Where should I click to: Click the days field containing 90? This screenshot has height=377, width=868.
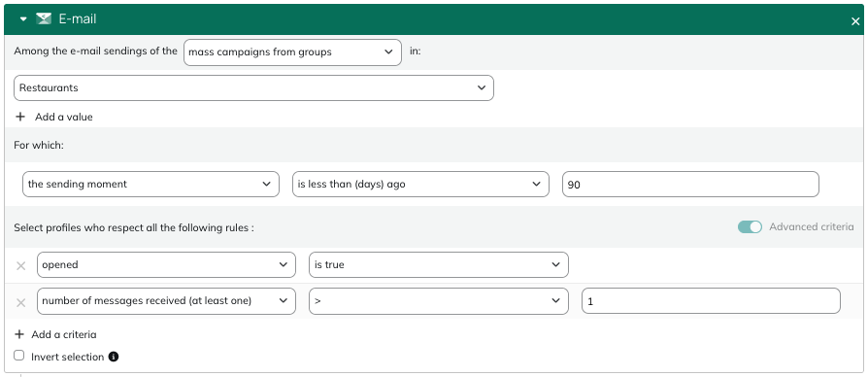(x=690, y=185)
